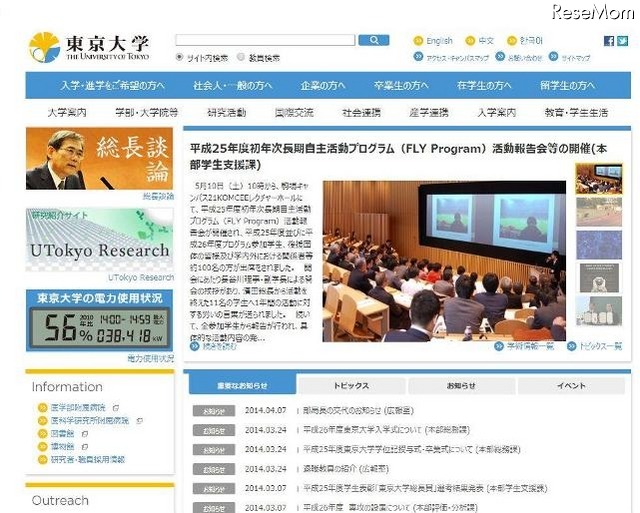Open the UTokyo Research caption link
640x513 pixels.
click(x=141, y=278)
